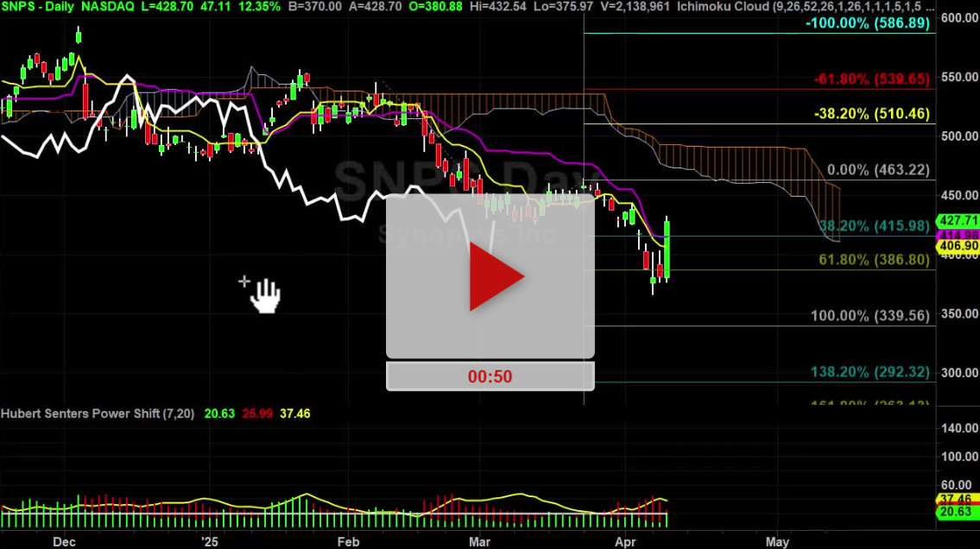Screen dimensions: 980x549
Task: Click the 138.20% (292.32) Fibonacci label
Action: [x=870, y=372]
